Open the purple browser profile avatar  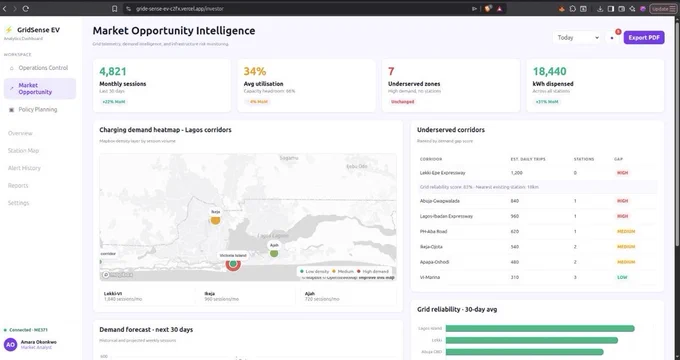643,9
